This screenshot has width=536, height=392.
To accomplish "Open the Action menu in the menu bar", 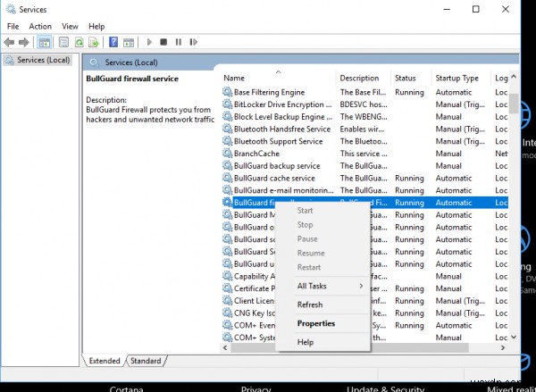I will coord(40,27).
